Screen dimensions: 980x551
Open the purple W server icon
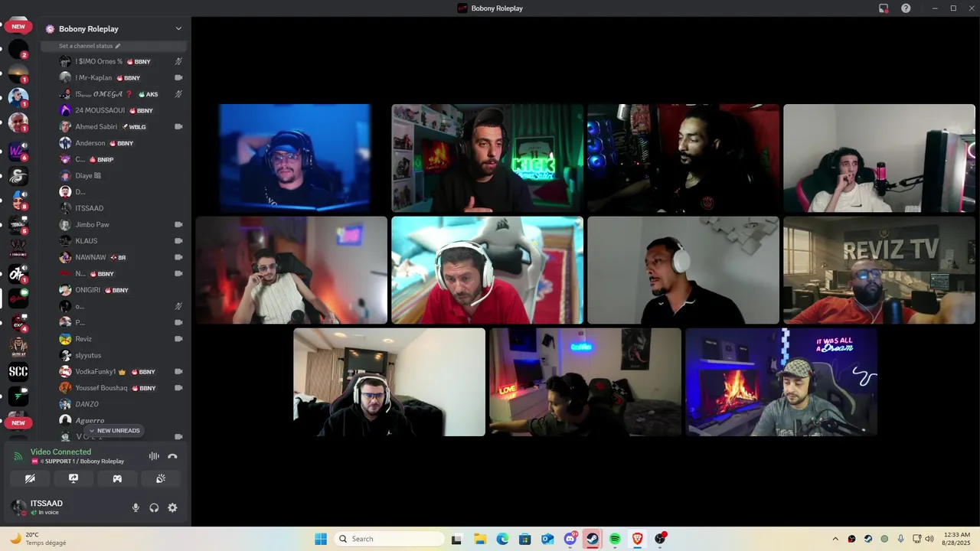pos(18,152)
